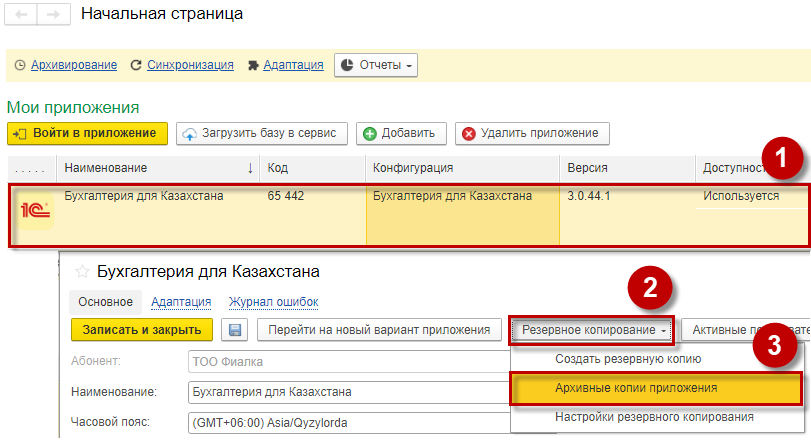This screenshot has height=440, width=811.
Task: Click the Абонент field ТОО Фиалка
Action: (350, 361)
